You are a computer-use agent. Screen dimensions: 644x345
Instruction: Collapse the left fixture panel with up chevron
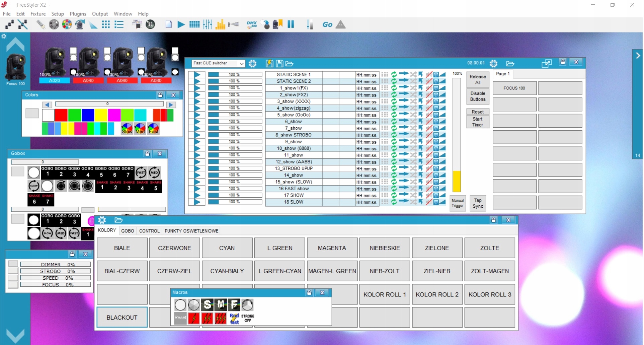(15, 45)
